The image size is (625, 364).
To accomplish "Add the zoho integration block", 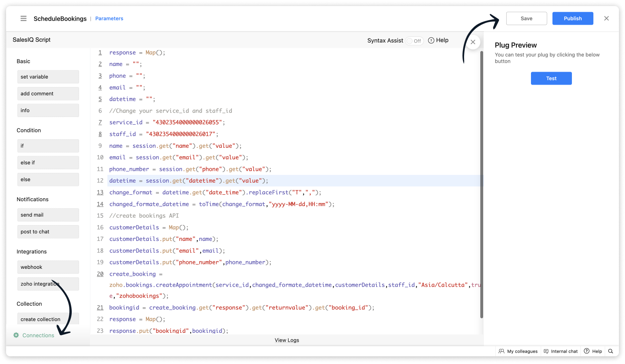I will [x=48, y=284].
